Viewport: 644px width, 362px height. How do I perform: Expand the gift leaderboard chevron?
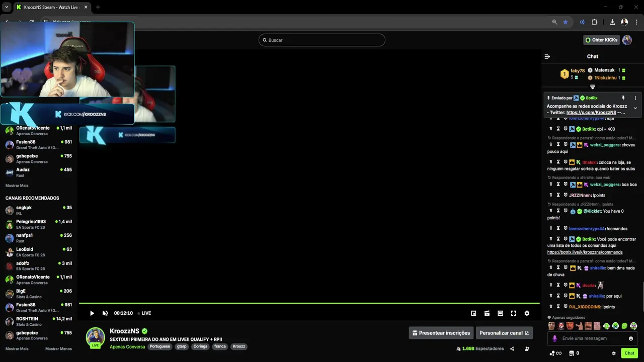tap(593, 87)
